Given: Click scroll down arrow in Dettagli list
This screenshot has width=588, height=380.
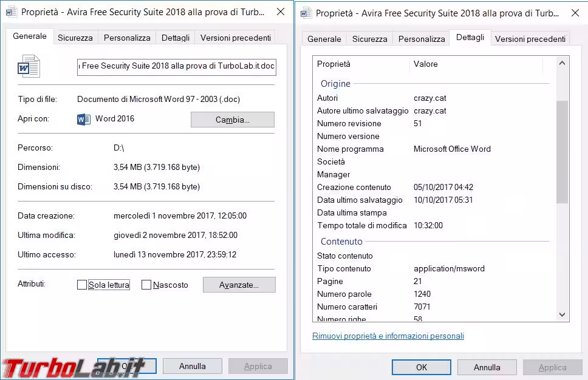Looking at the screenshot, I should (562, 315).
